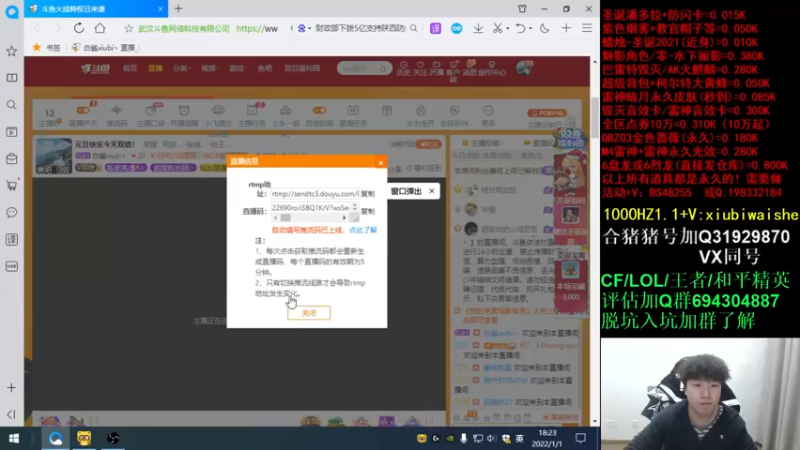Toggle the 直播开关 switch
Image resolution: width=800 pixels, height=450 pixels.
click(x=83, y=110)
